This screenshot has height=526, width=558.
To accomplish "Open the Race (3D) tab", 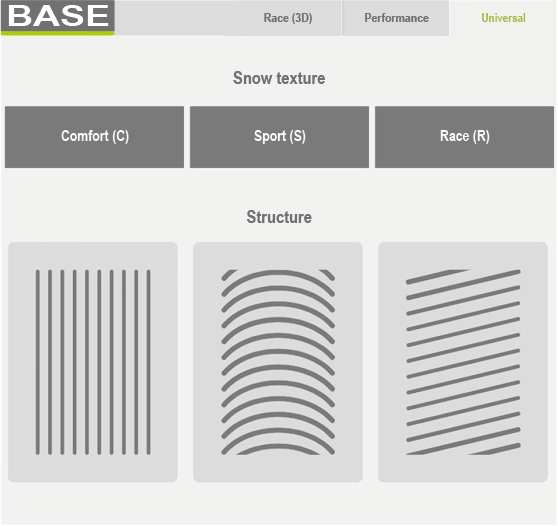I will (288, 18).
